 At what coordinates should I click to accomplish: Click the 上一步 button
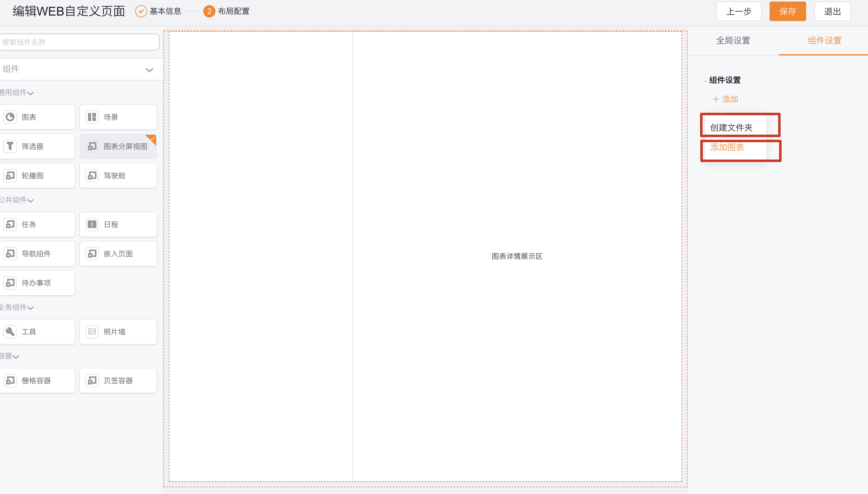coord(739,11)
